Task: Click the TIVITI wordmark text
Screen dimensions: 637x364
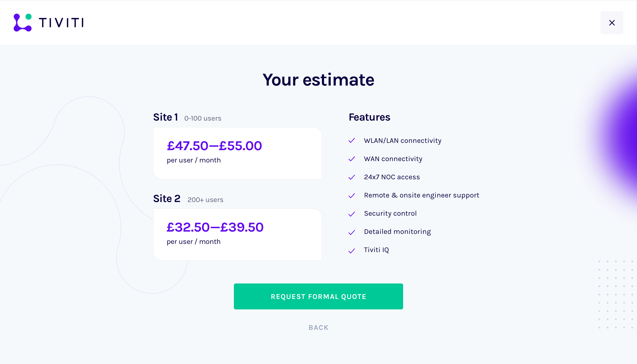Action: pos(61,23)
